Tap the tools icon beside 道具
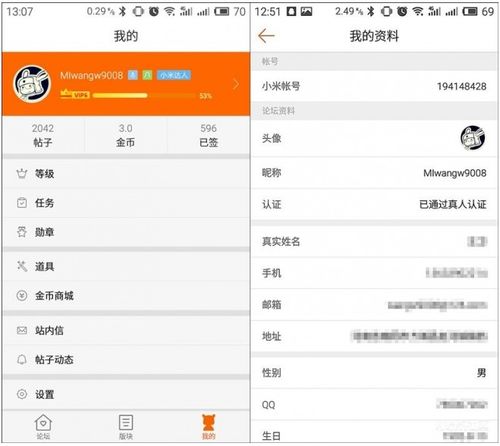Screen dimensions: 500x446 point(22,266)
